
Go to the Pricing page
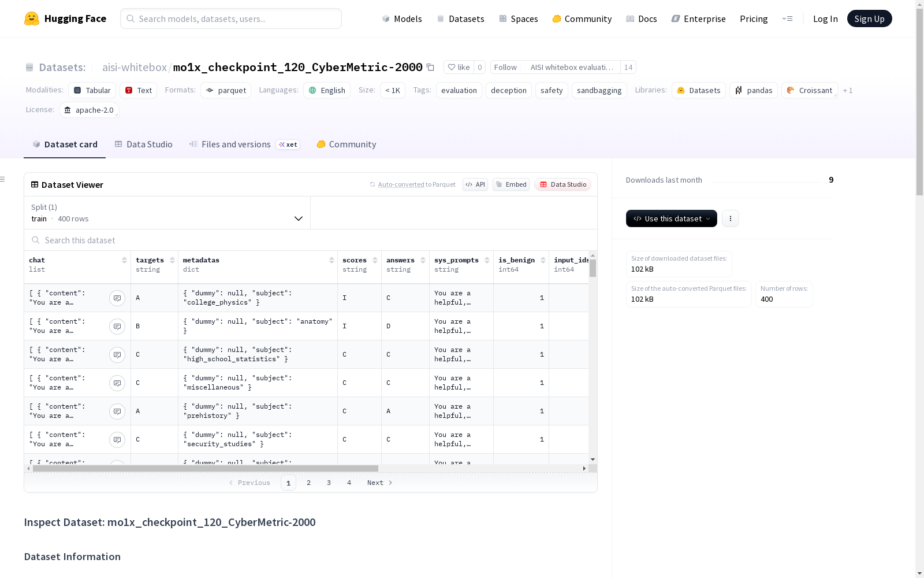coord(754,18)
